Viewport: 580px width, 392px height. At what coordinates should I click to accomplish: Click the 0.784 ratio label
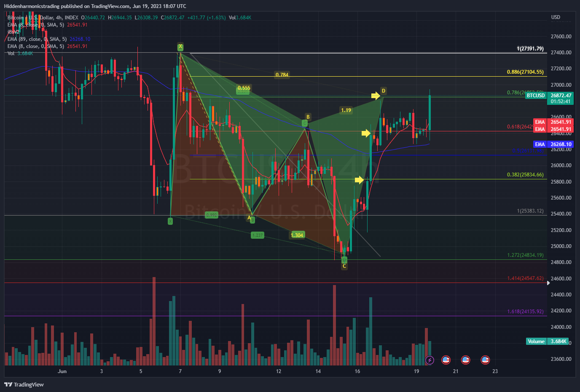(x=282, y=75)
